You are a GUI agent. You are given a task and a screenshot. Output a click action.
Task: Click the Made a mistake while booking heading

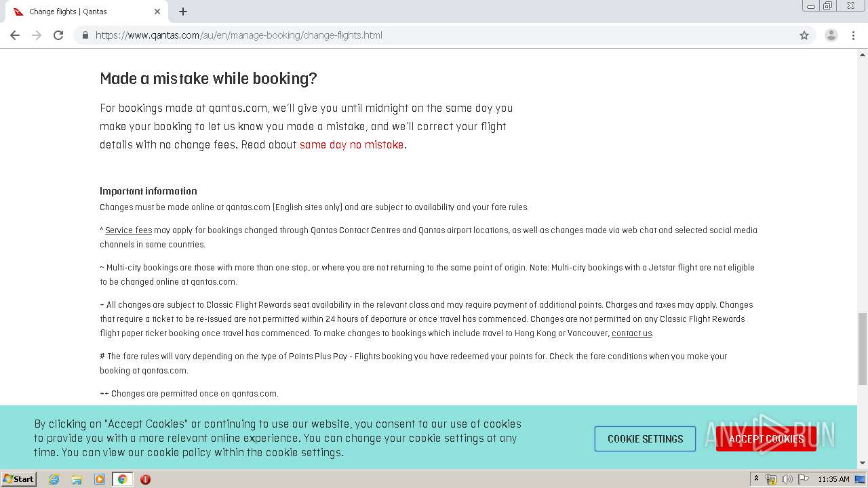208,79
